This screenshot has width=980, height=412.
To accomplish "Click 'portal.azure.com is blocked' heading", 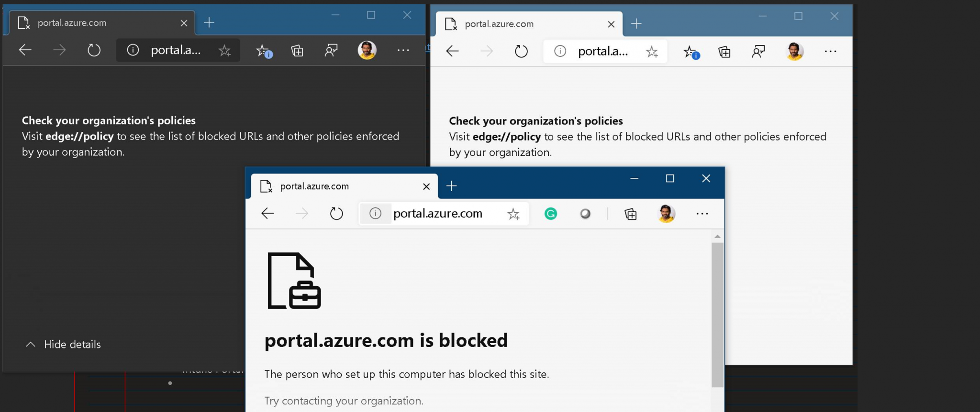I will pos(386,340).
